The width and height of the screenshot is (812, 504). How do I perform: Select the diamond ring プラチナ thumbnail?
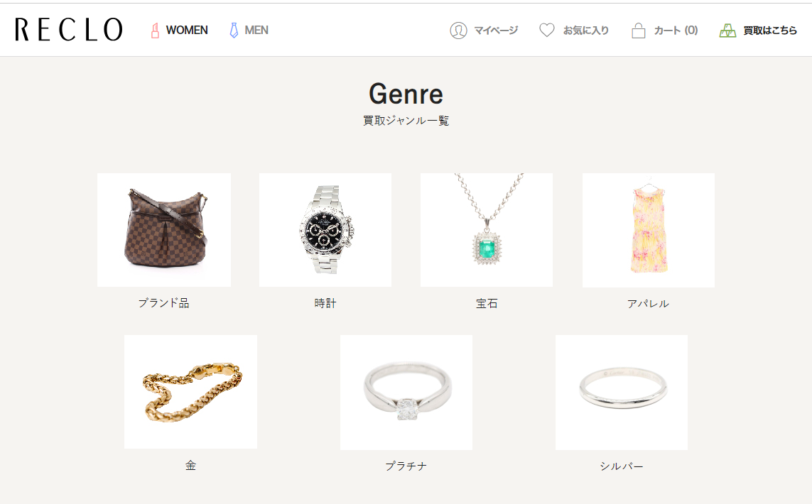[x=406, y=393]
